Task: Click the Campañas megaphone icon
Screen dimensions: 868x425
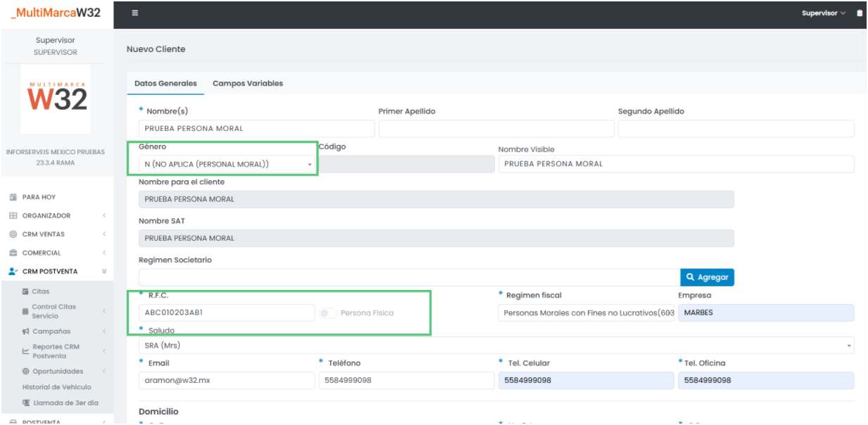Action: 26,331
